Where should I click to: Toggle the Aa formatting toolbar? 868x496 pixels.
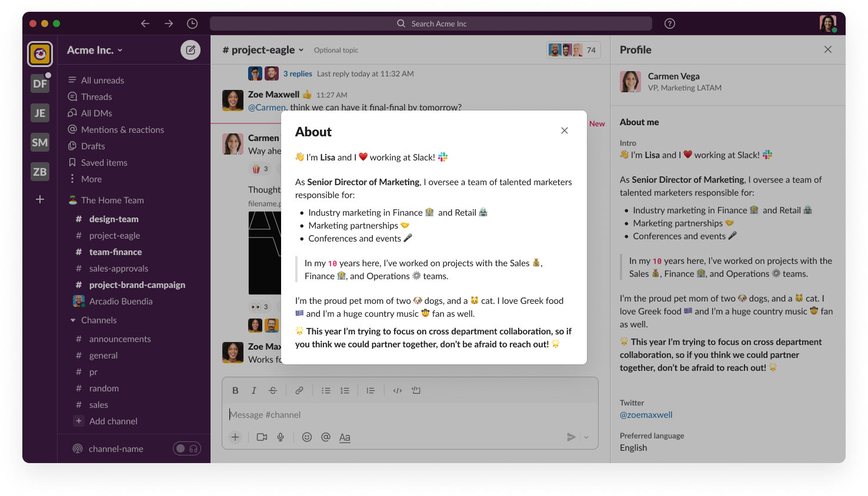345,437
